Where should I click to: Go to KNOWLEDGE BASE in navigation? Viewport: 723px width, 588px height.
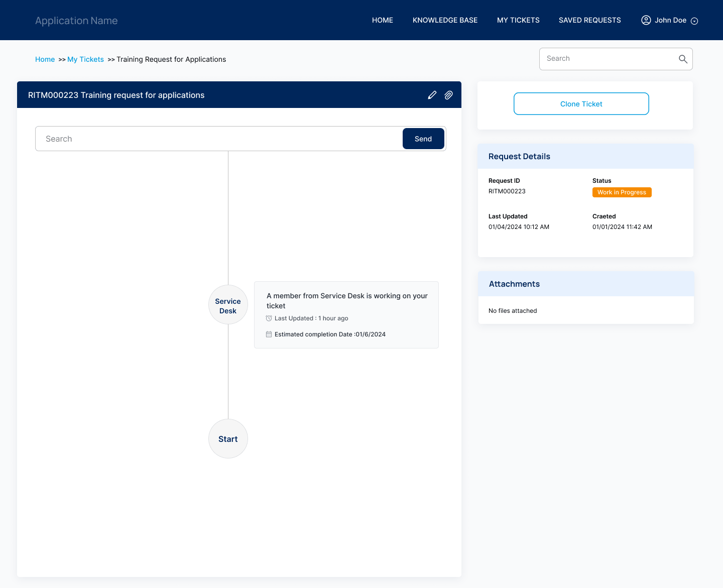(445, 20)
